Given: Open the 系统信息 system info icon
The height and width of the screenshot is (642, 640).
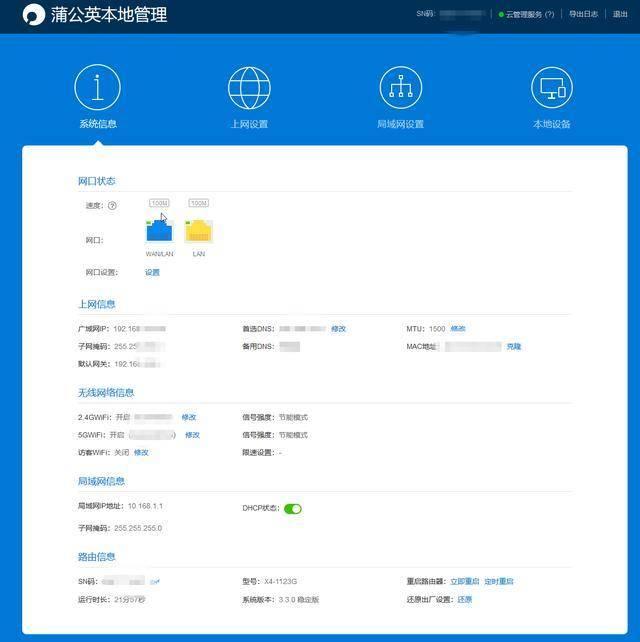Looking at the screenshot, I should [x=97, y=87].
